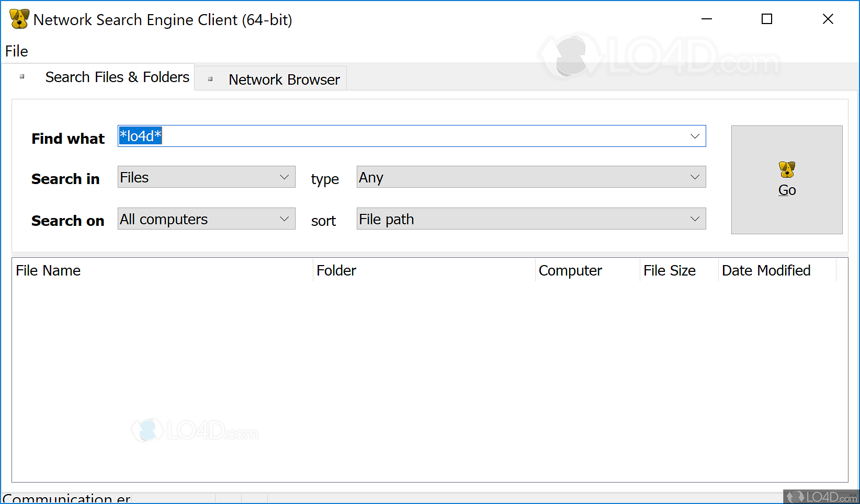
Task: Open the Find what history dropdown
Action: point(695,136)
